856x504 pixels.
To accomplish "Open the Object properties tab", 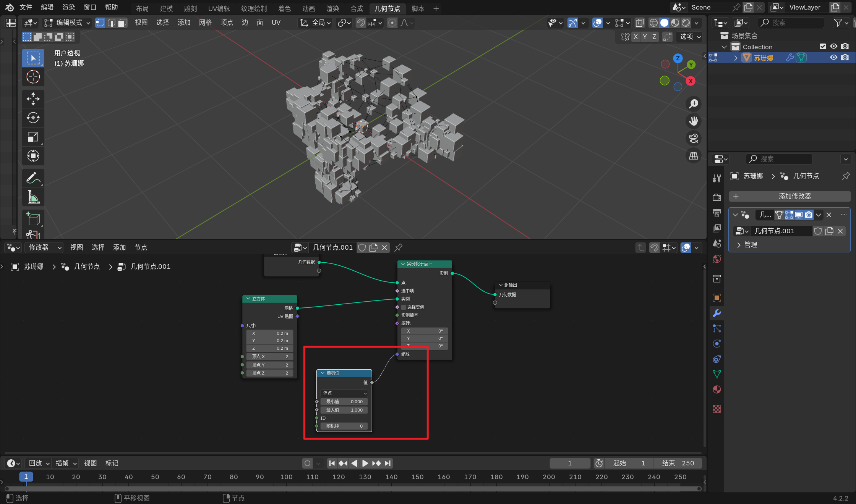I will tap(717, 297).
